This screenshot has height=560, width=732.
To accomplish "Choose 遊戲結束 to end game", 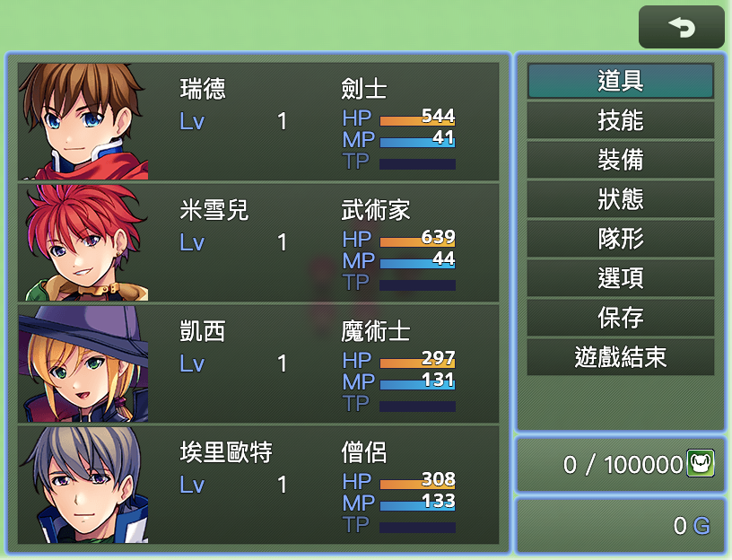I will [x=621, y=357].
